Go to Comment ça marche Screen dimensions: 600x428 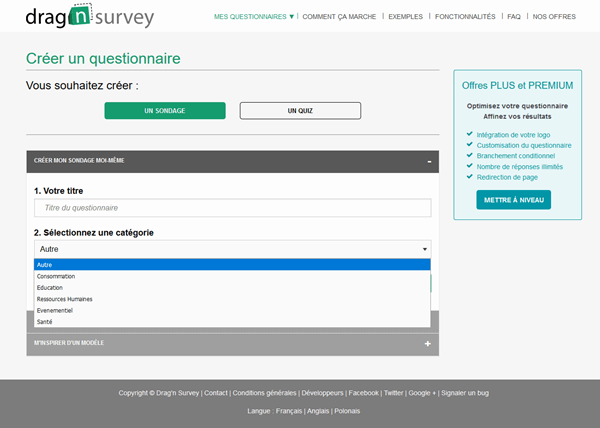[x=339, y=16]
